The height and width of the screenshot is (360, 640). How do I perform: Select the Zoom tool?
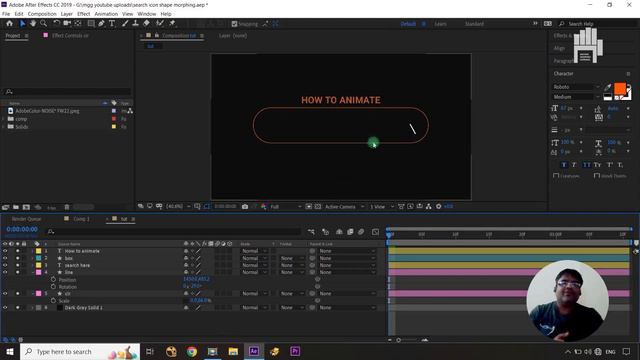43,24
